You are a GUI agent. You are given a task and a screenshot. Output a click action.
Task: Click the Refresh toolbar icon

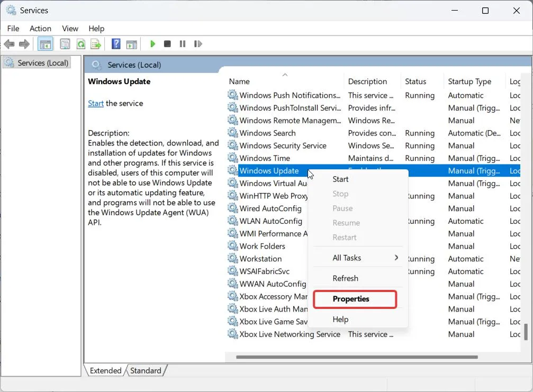click(x=81, y=44)
